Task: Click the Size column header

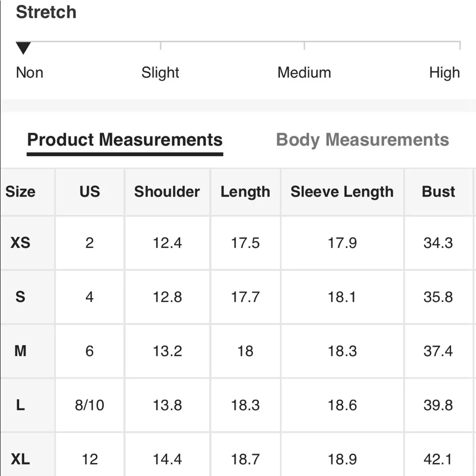Action: [20, 192]
